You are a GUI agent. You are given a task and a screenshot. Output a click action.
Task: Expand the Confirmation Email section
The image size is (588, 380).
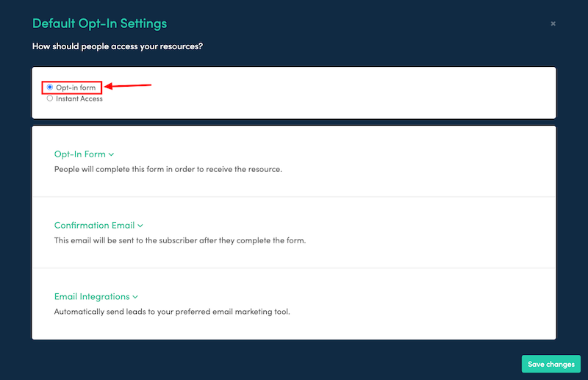(x=98, y=225)
